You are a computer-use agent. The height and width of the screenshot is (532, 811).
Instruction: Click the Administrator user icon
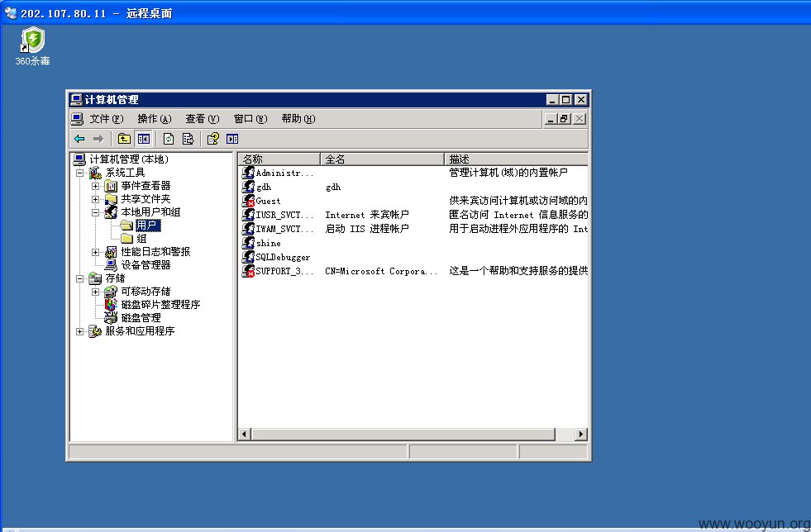[248, 172]
